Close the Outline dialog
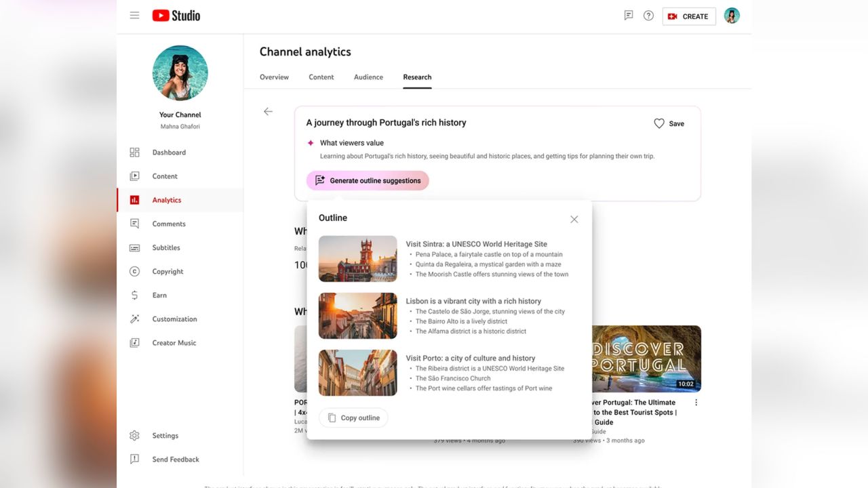The width and height of the screenshot is (868, 488). pos(574,219)
